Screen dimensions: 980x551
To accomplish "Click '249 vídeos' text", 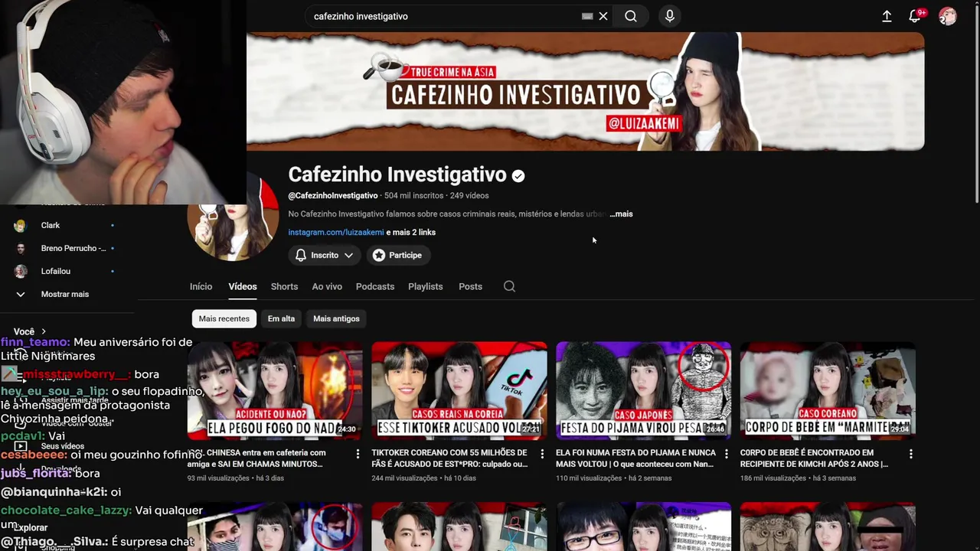I will (x=469, y=196).
